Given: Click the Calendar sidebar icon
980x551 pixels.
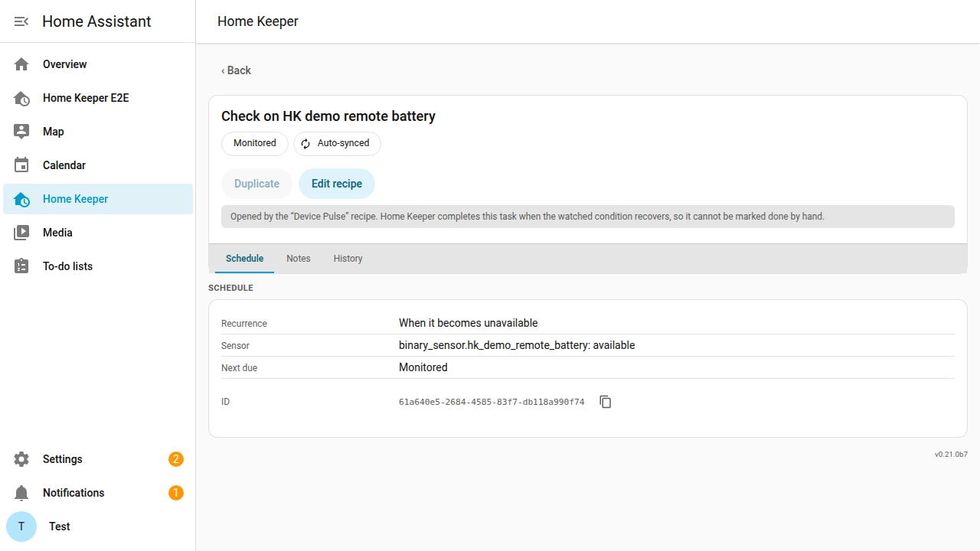Looking at the screenshot, I should (21, 165).
